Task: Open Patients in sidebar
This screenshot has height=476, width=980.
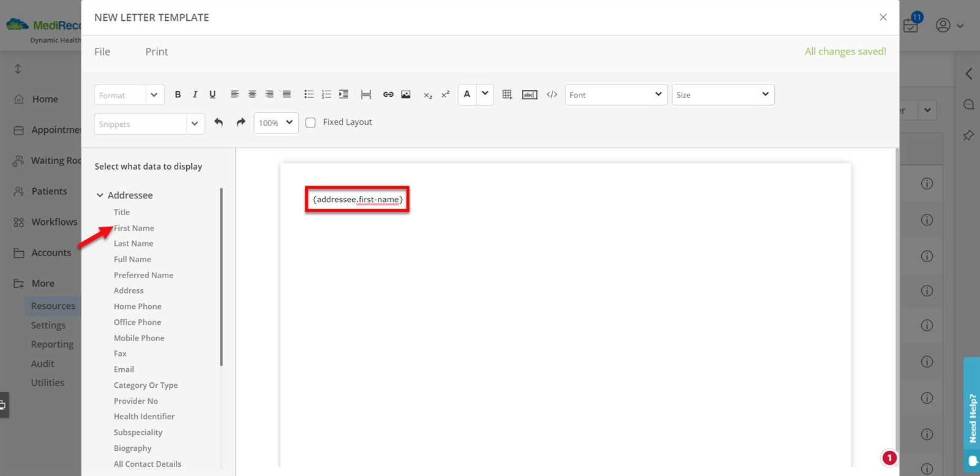Action: pos(49,191)
